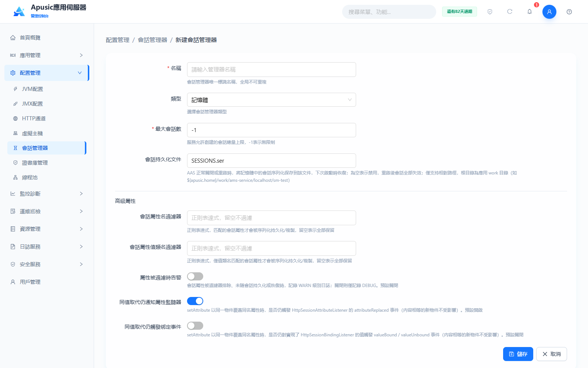Focus the 最大會話數 input field

pos(272,130)
